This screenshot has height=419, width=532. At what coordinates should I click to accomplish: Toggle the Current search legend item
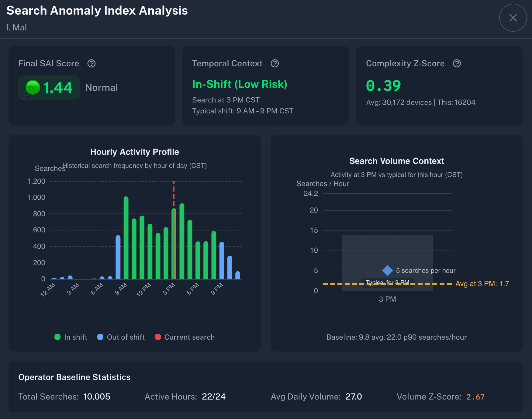(x=185, y=337)
